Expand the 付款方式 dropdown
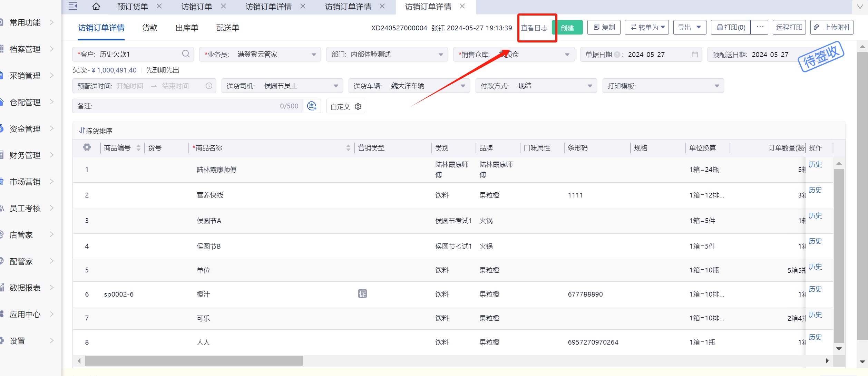 [x=590, y=86]
